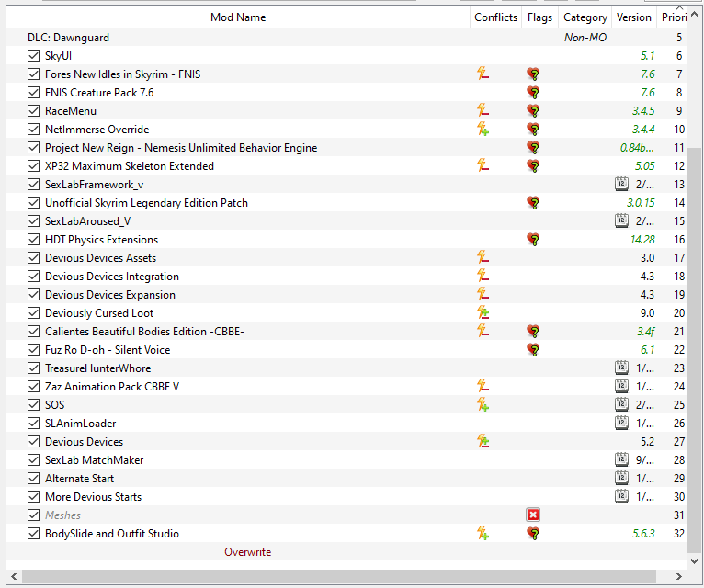Viewport: 704px width, 588px height.
Task: Click the CBBE row flag heart icon
Action: click(533, 332)
